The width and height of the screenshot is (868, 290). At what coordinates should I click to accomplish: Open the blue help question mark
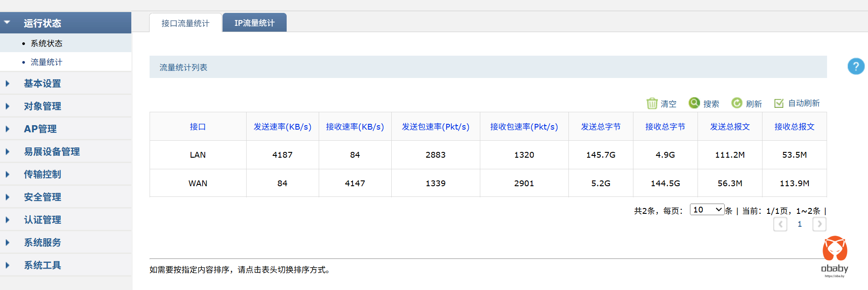[856, 66]
